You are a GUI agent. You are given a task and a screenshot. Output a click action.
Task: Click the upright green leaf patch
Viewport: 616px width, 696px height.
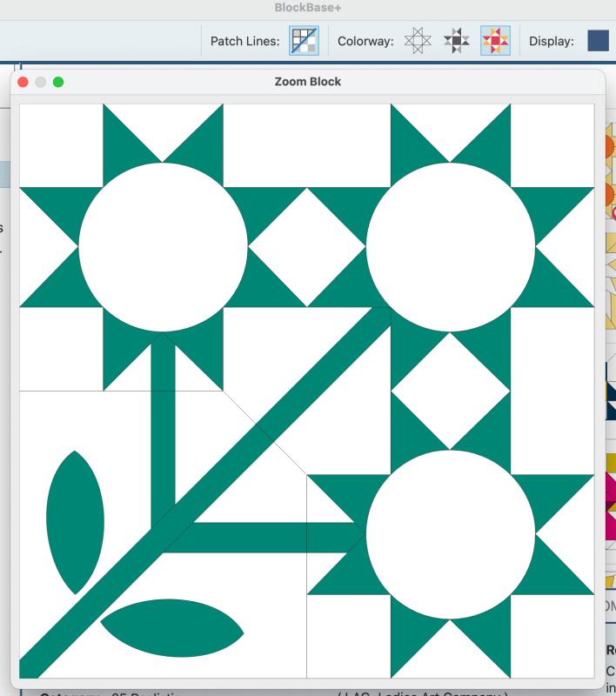click(x=75, y=522)
